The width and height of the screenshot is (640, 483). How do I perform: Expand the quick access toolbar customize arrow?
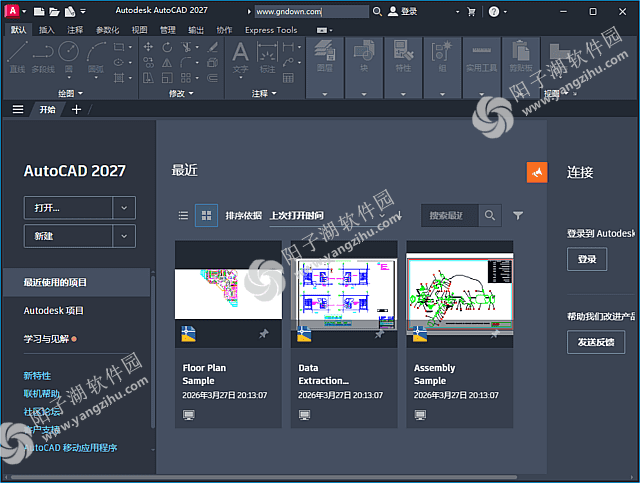(x=83, y=11)
